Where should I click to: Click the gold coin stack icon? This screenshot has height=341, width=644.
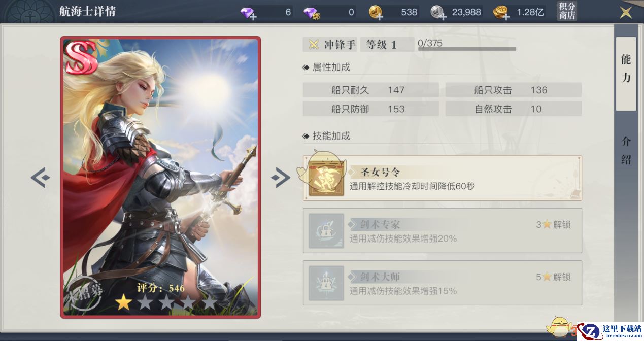[x=501, y=12]
